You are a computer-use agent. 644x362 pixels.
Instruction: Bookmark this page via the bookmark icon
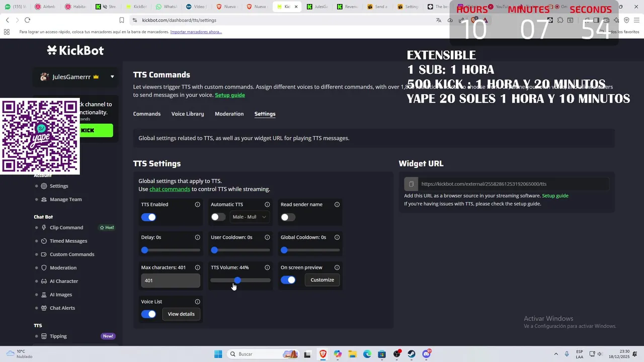pos(122,20)
